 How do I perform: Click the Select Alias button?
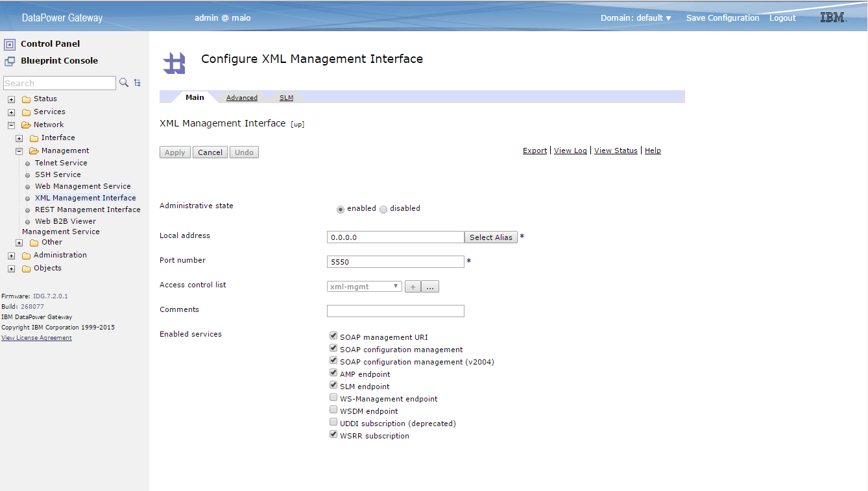491,237
